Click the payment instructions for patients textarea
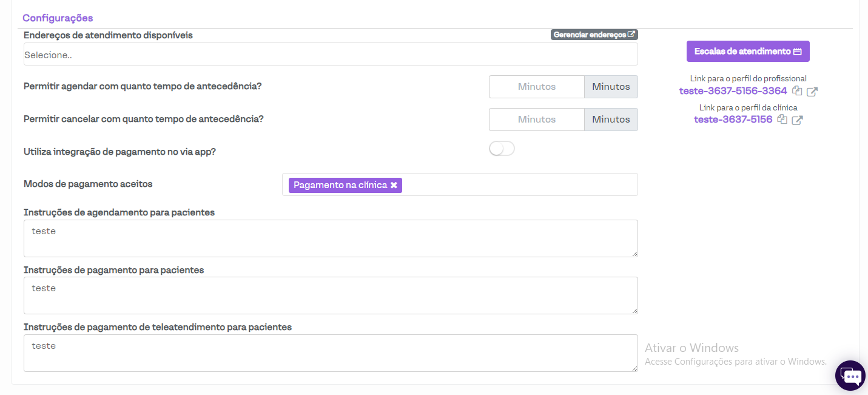 pos(331,295)
